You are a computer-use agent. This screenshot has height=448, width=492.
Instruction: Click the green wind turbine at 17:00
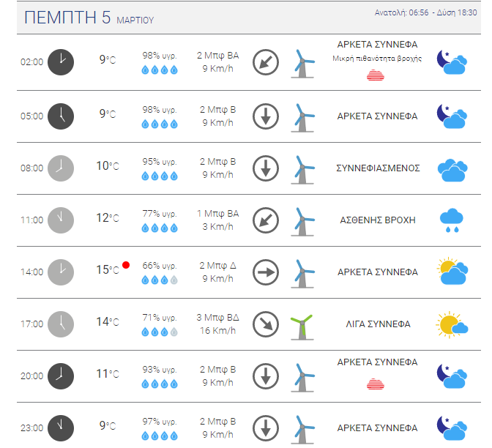[302, 326]
